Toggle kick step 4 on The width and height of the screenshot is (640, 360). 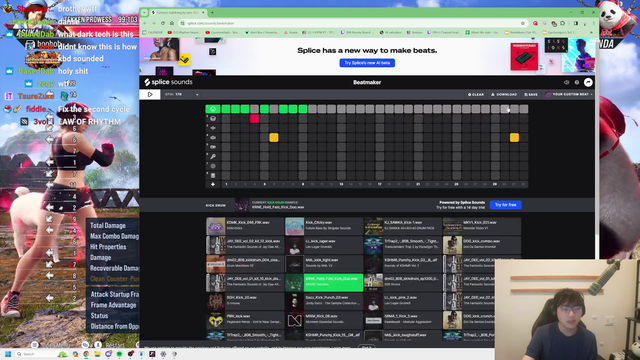click(x=254, y=109)
